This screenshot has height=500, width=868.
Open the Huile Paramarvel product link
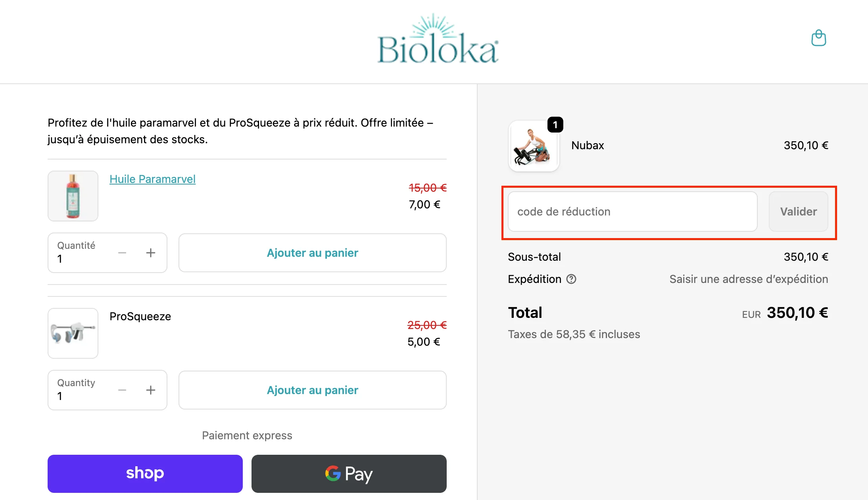(152, 179)
